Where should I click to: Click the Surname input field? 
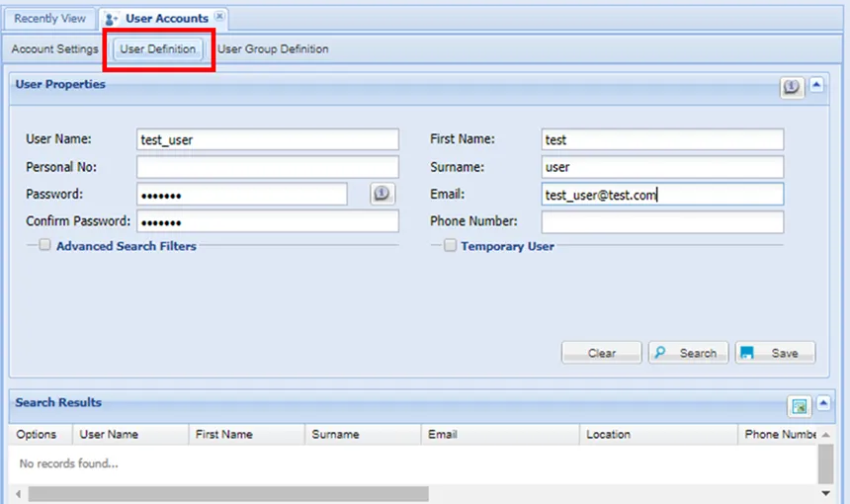662,167
